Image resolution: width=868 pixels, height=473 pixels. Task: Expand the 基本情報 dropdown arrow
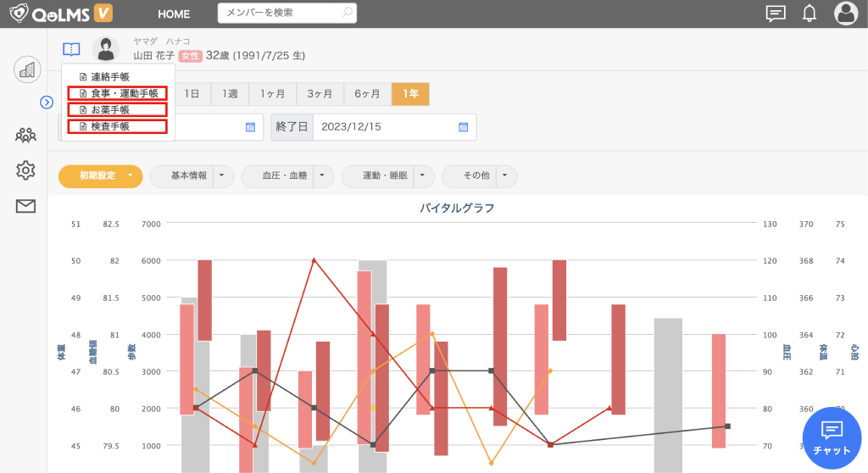tap(222, 176)
